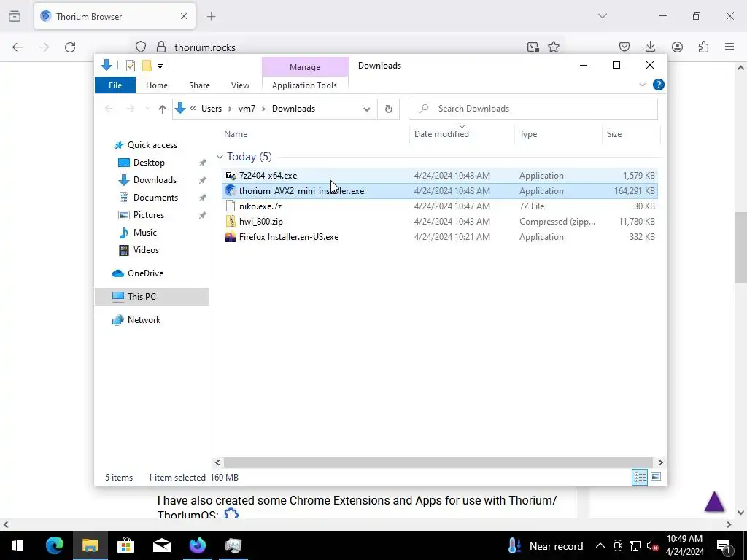Open the browser's Downloads panel

650,47
